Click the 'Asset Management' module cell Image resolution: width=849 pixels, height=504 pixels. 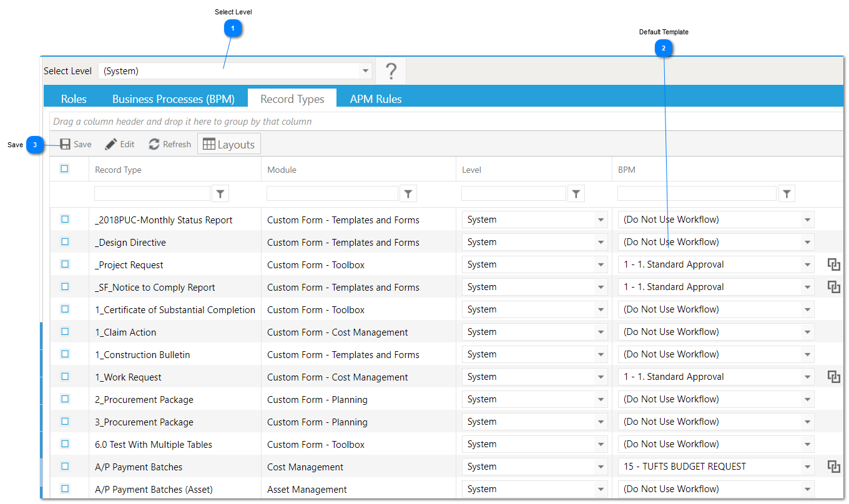307,490
